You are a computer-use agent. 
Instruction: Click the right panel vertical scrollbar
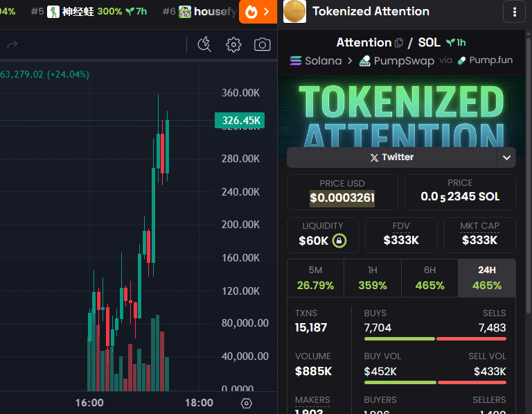click(529, 175)
